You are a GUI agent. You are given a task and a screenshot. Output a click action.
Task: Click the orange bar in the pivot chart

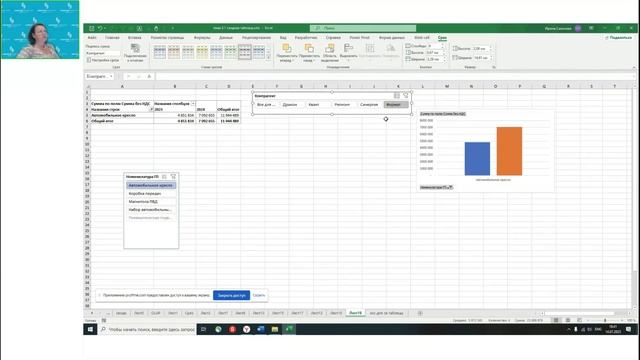(x=509, y=151)
